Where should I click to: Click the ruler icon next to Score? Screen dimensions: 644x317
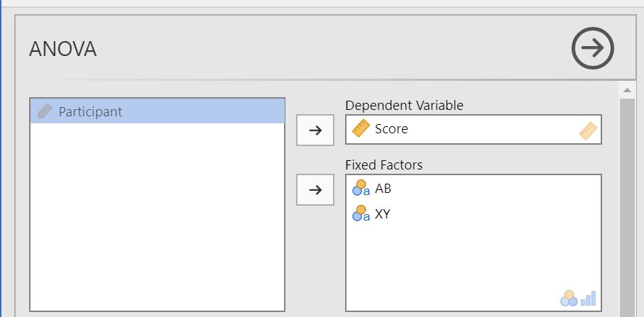click(361, 129)
